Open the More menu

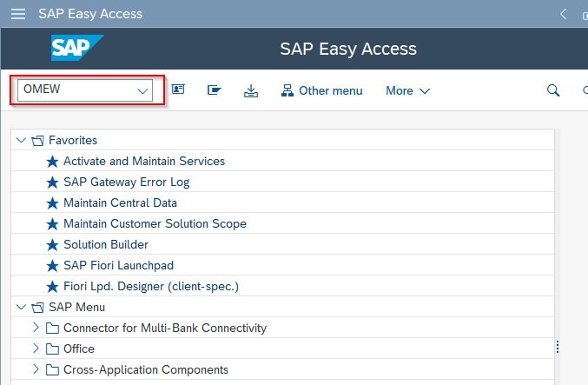coord(408,90)
